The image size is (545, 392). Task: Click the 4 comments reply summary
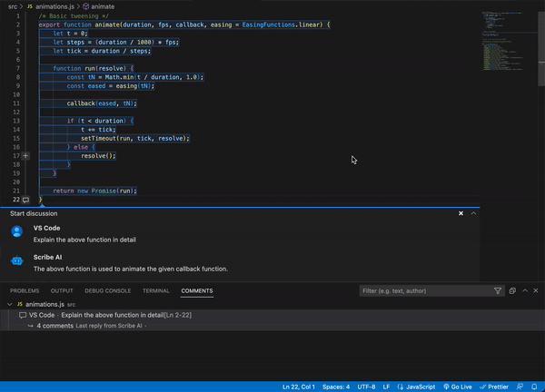click(x=54, y=326)
